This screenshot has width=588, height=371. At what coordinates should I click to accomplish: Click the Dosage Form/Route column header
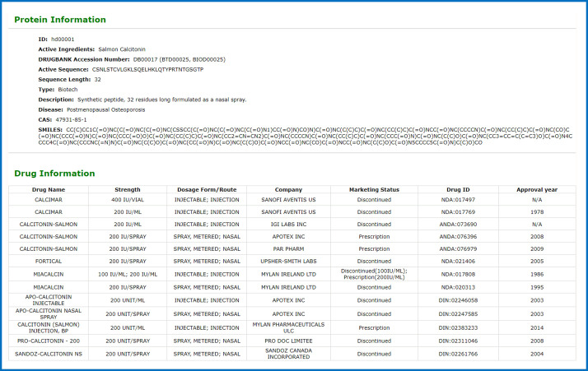click(x=206, y=189)
